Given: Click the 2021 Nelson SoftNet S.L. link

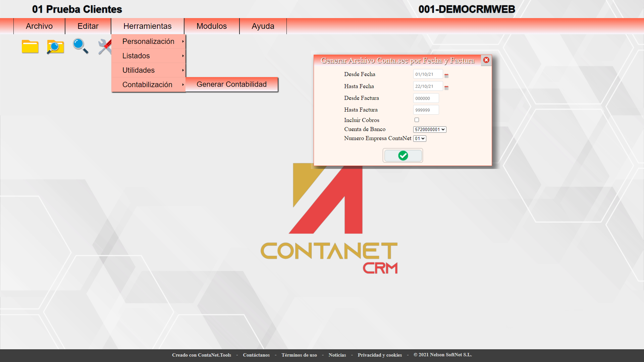Looking at the screenshot, I should (443, 355).
